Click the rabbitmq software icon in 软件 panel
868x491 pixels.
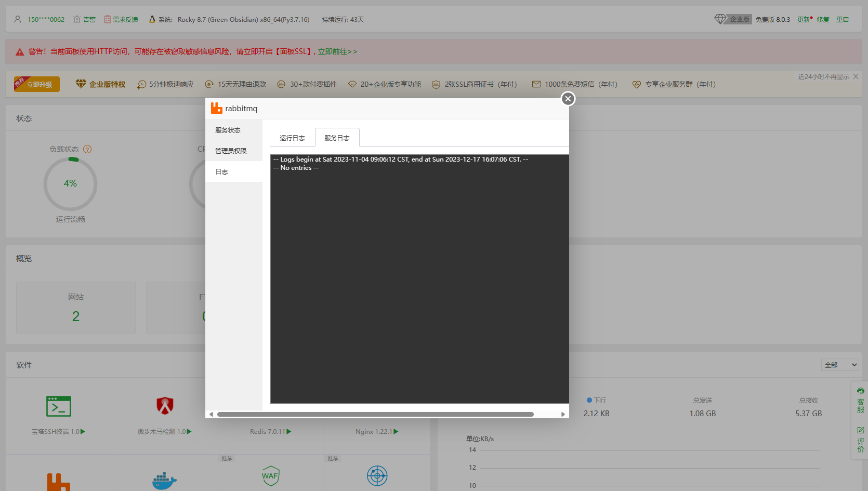pyautogui.click(x=59, y=482)
